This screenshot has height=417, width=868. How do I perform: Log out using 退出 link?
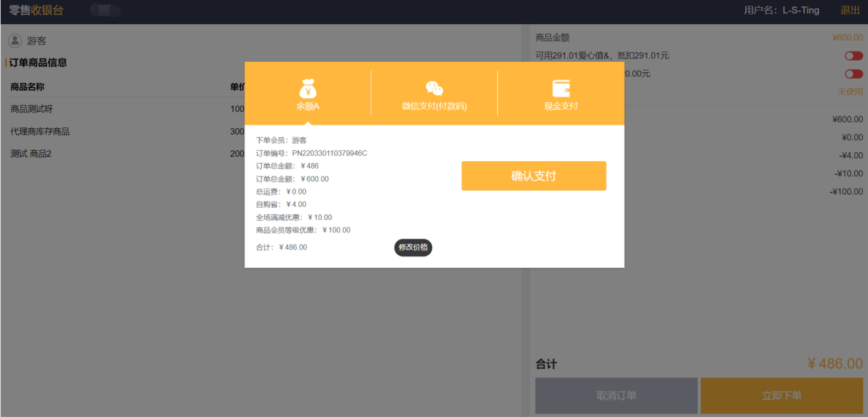[x=850, y=10]
